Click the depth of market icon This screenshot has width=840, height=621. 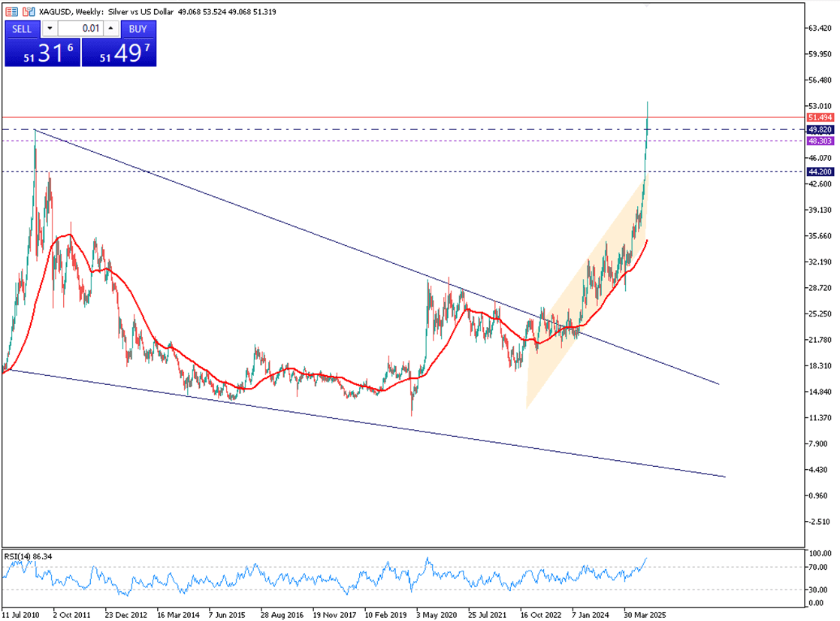[x=27, y=12]
